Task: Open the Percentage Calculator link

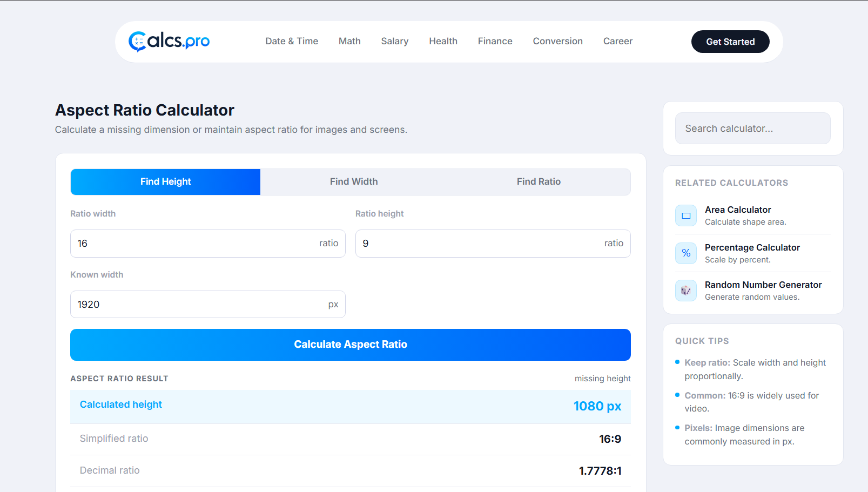Action: pyautogui.click(x=752, y=247)
